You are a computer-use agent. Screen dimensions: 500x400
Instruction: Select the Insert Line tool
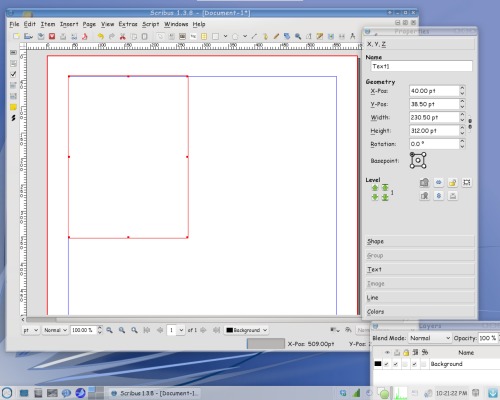[254, 36]
